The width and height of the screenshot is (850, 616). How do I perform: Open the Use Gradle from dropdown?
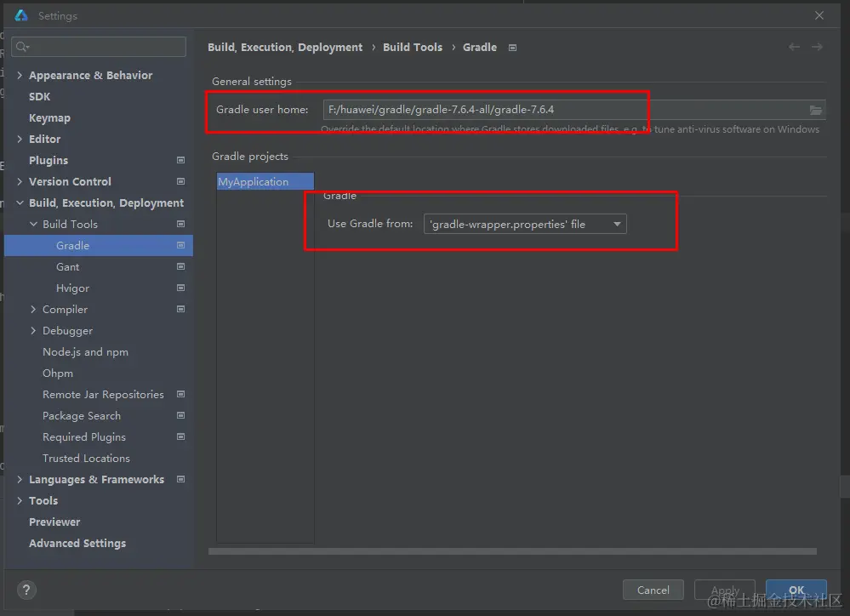tap(617, 224)
